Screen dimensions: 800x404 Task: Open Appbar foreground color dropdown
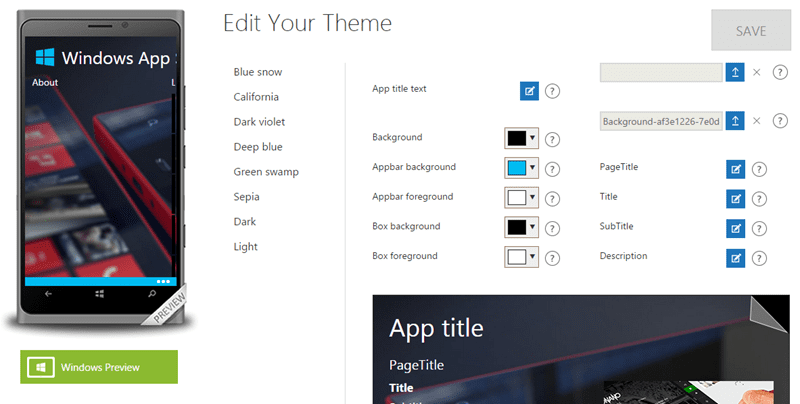[x=521, y=197]
